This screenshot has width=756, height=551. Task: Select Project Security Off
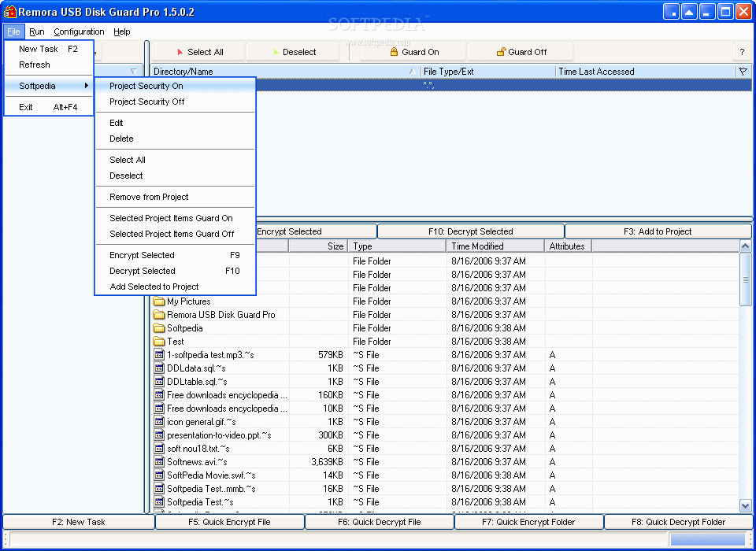175,102
